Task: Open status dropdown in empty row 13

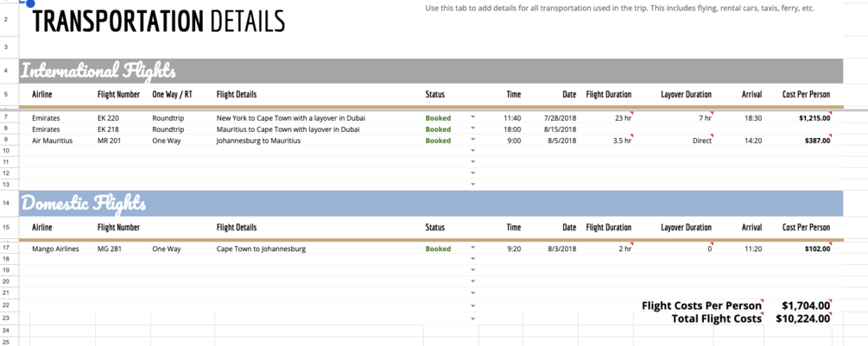Action: coord(472,184)
